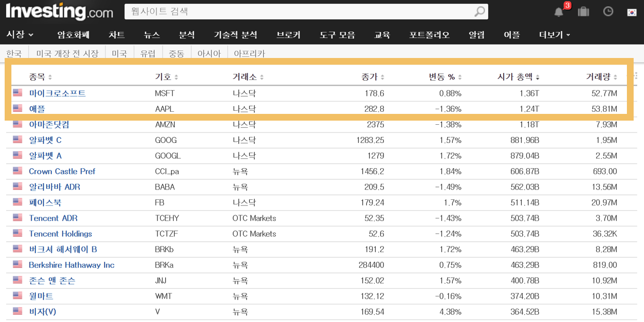Click the US flag beside 월마트
Screen dimensions: 644x322
18,296
